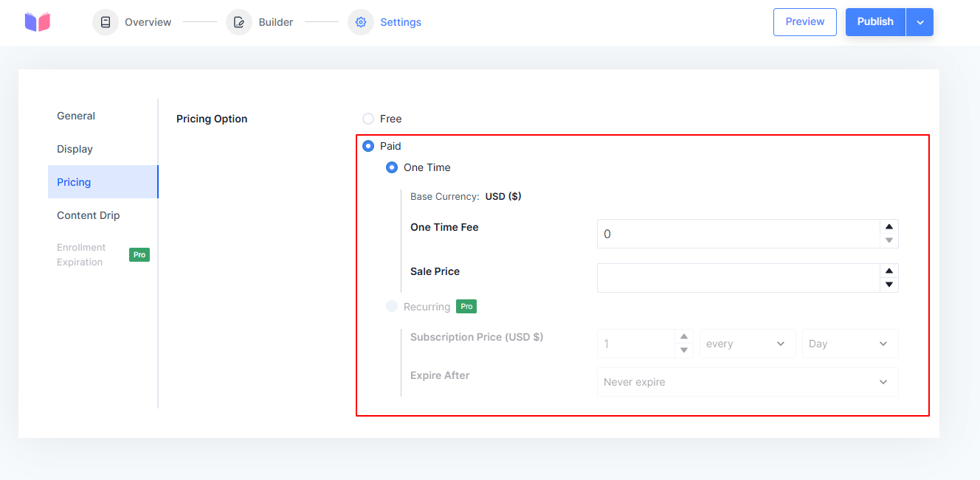The height and width of the screenshot is (480, 980).
Task: Click the Overview step icon
Action: point(106,22)
